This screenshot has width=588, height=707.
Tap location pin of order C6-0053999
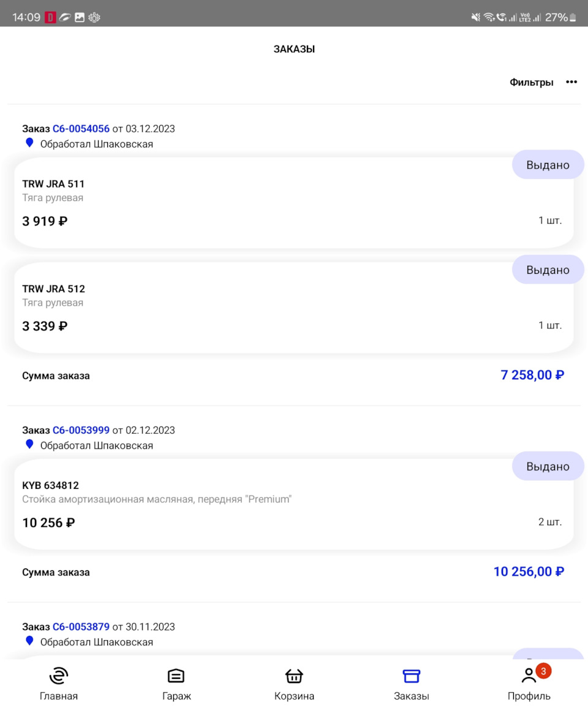pyautogui.click(x=29, y=444)
